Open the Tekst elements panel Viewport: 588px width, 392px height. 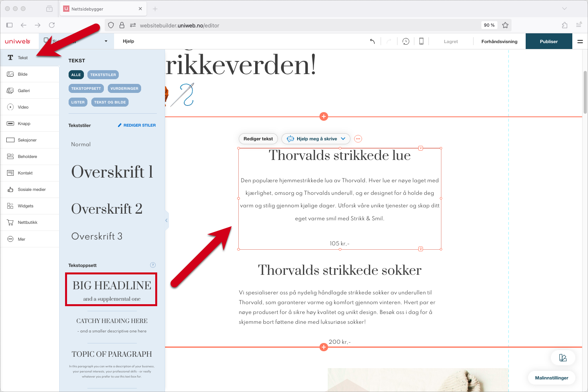click(29, 58)
